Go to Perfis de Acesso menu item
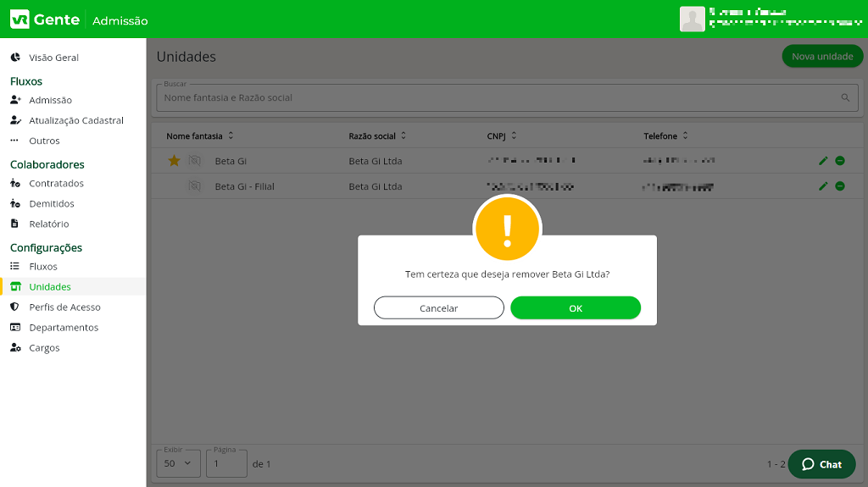Screen dimensions: 868x487 click(64, 307)
